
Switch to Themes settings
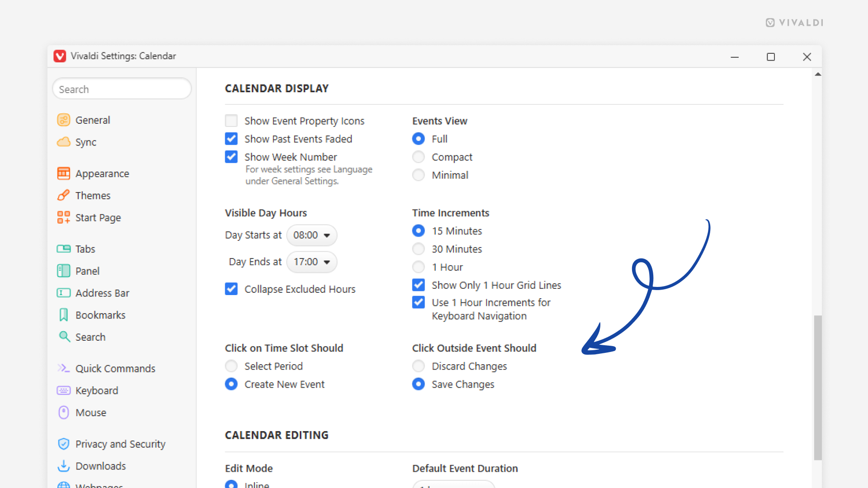coord(93,195)
